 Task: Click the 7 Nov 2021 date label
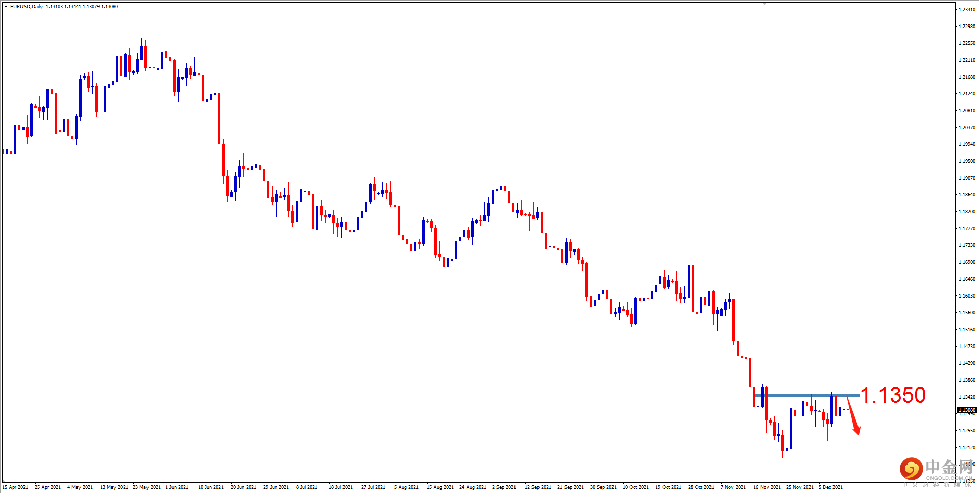point(733,487)
